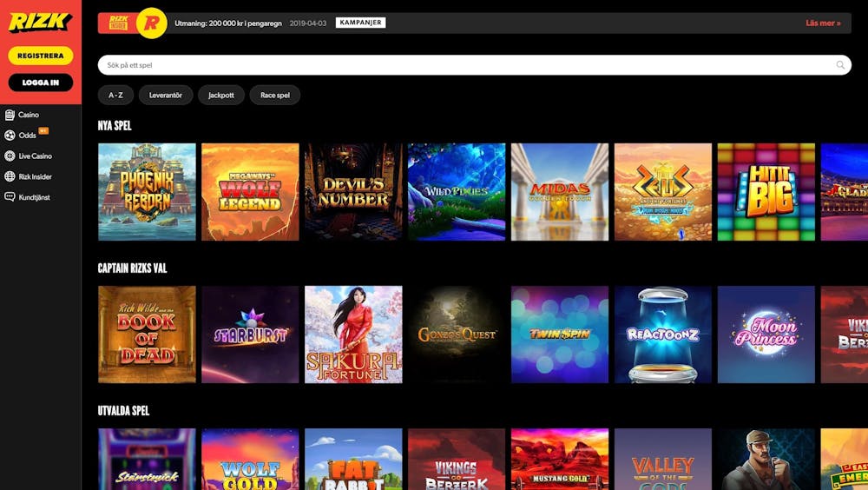Select the Leverantör filter

point(166,95)
